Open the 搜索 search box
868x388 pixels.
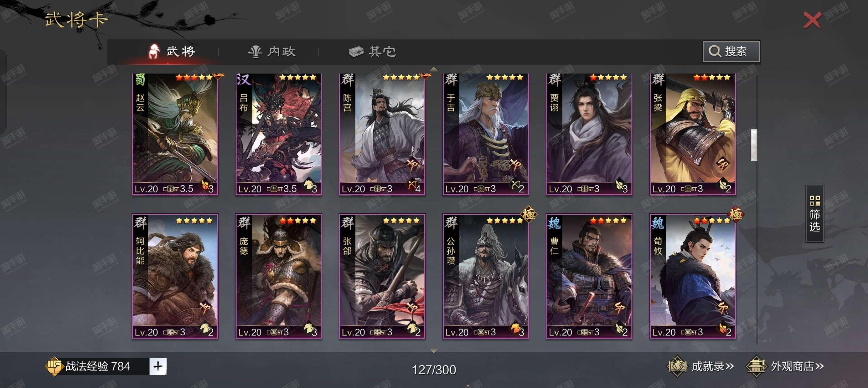point(731,51)
